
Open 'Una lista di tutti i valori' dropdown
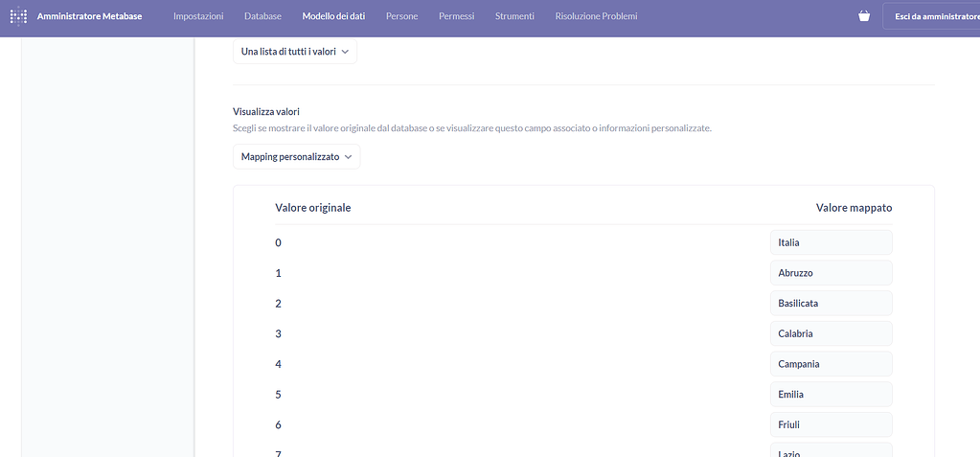click(295, 52)
